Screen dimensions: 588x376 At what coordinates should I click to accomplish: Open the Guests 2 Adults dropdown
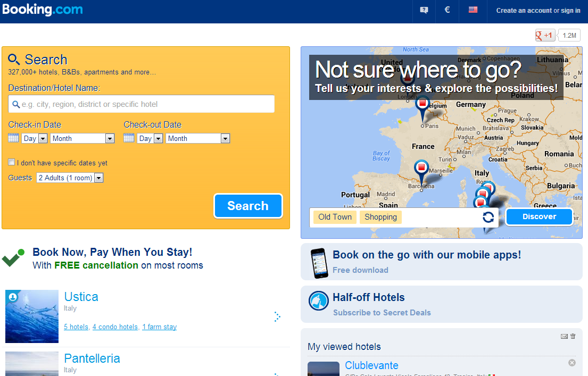coord(70,178)
